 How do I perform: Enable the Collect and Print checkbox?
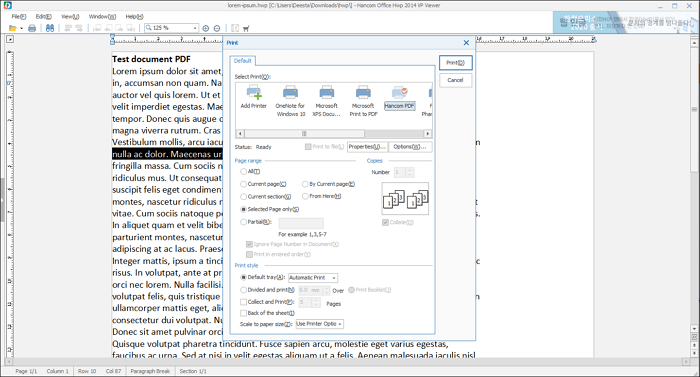coord(243,302)
